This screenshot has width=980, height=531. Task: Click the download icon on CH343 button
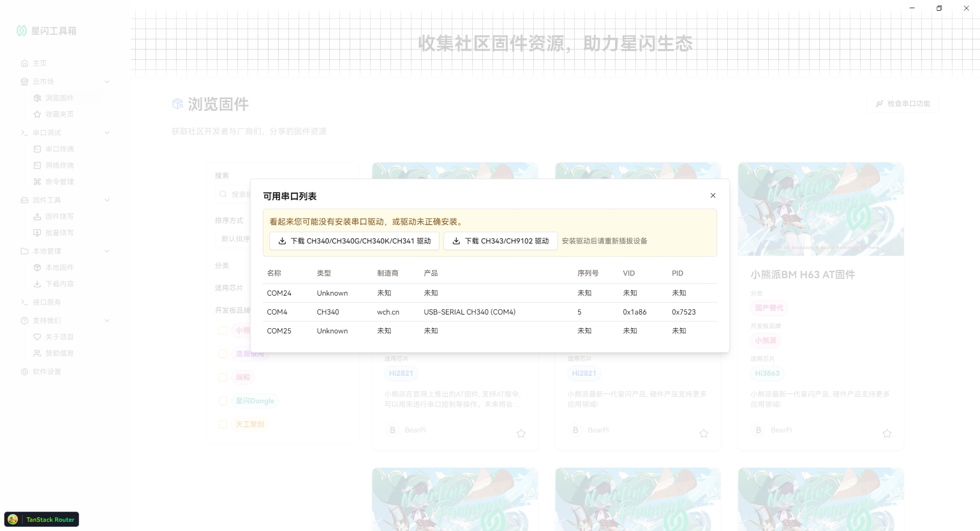pos(456,241)
